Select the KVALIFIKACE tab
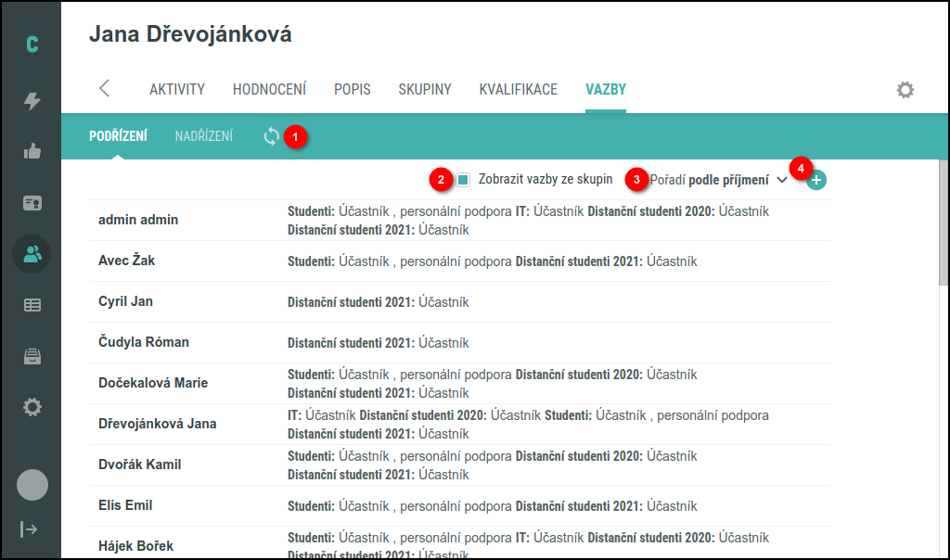950x560 pixels. point(518,90)
